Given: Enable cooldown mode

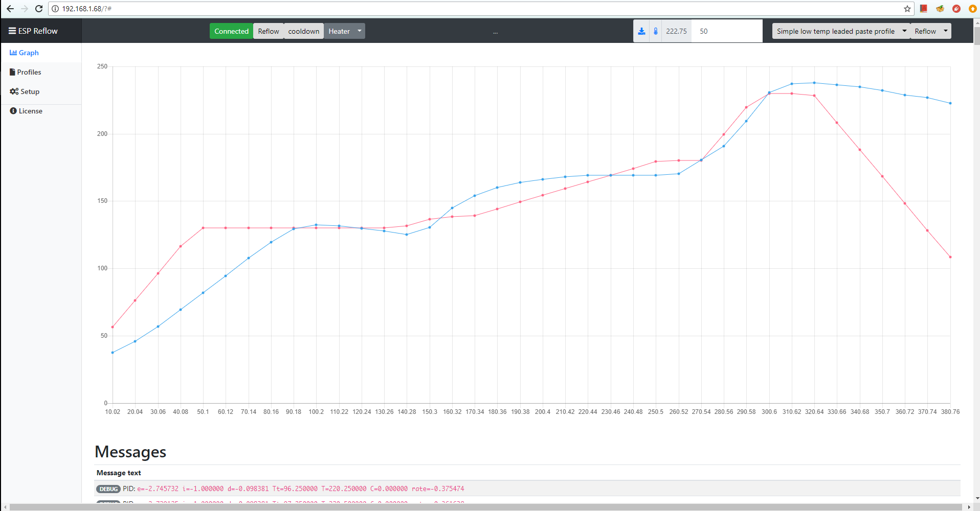Looking at the screenshot, I should point(303,31).
